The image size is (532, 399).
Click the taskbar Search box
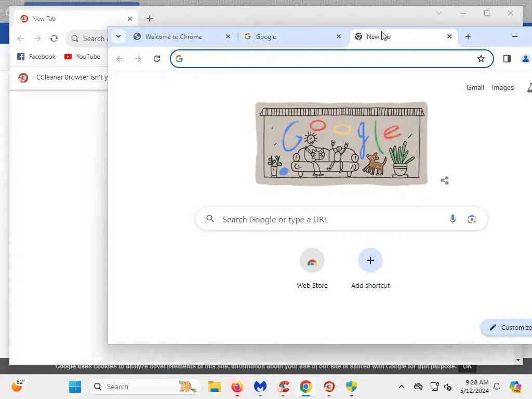point(145,387)
